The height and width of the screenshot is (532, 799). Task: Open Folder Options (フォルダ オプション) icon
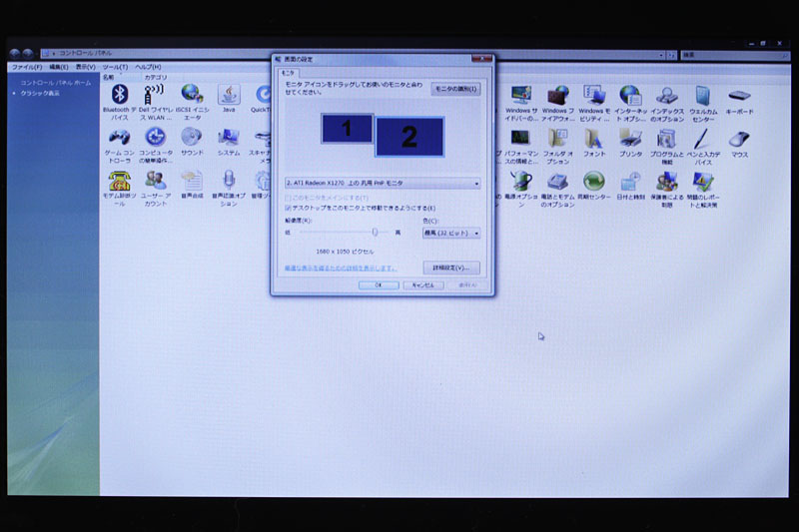click(557, 138)
